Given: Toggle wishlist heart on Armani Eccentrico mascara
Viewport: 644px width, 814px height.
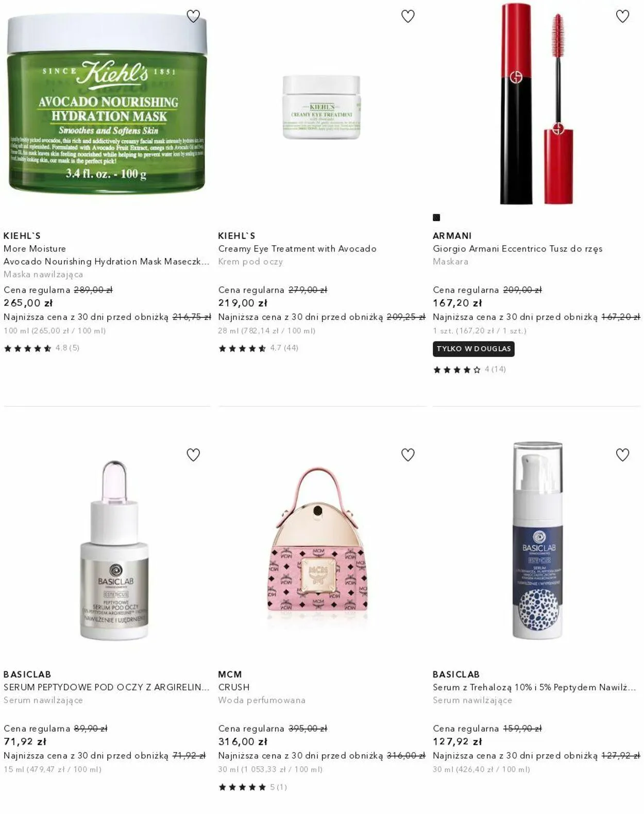Looking at the screenshot, I should [x=622, y=16].
